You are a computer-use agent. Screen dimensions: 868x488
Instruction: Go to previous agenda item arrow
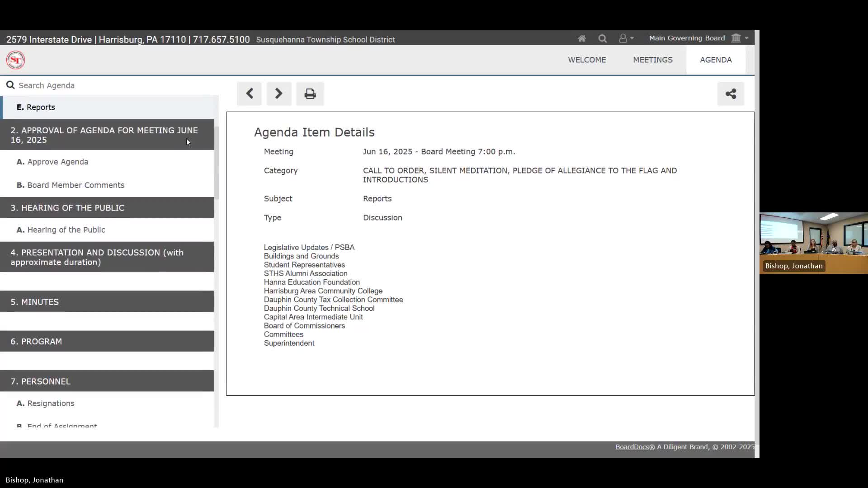249,94
